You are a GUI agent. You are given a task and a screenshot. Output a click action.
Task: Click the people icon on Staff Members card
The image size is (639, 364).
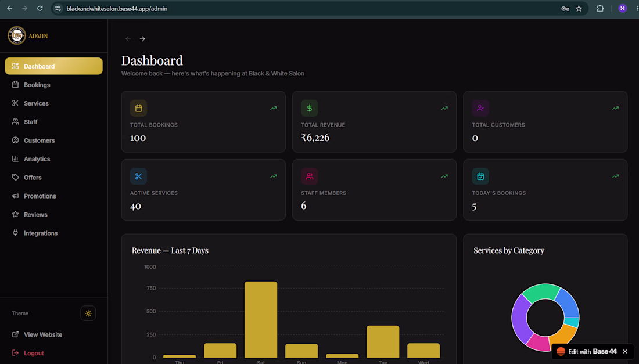(x=309, y=176)
